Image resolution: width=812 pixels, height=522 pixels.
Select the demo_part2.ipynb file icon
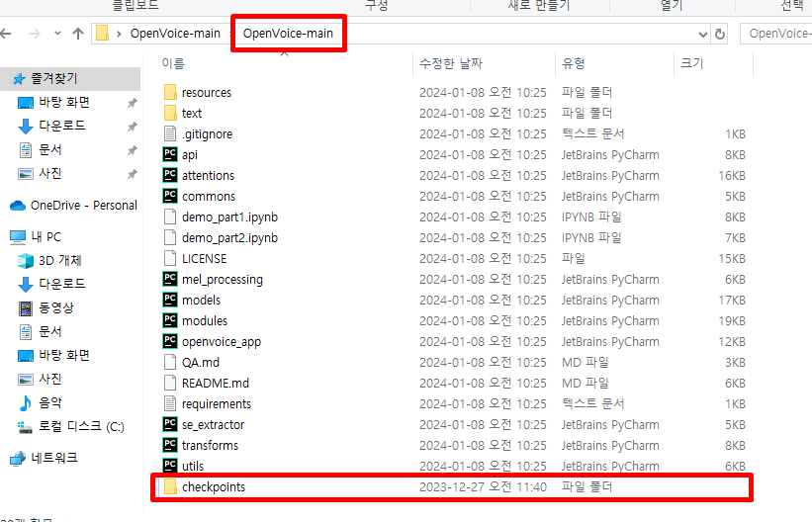click(x=170, y=237)
